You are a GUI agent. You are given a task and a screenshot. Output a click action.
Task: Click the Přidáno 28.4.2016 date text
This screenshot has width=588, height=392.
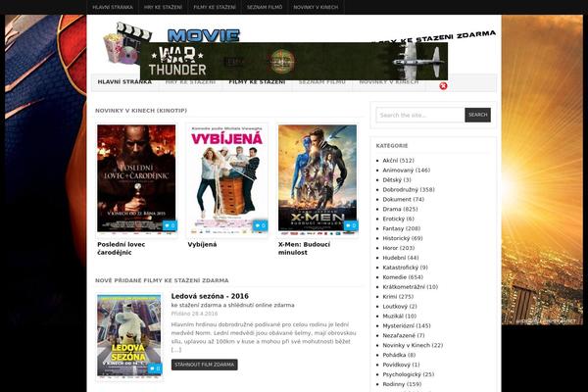coord(194,314)
